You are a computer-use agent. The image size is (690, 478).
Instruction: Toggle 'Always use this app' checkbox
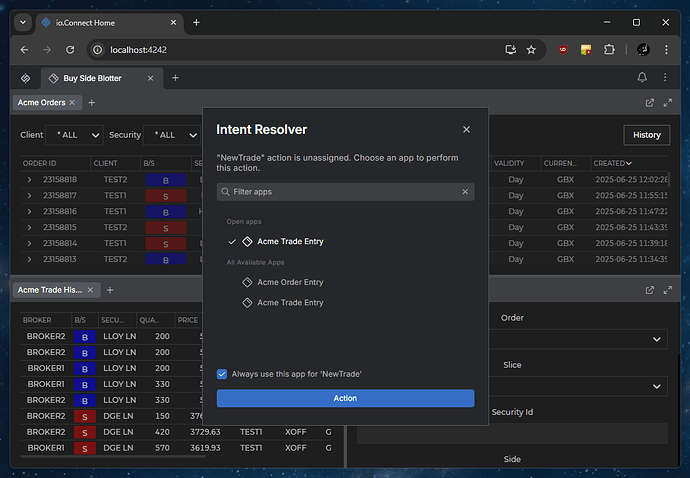[x=222, y=373]
